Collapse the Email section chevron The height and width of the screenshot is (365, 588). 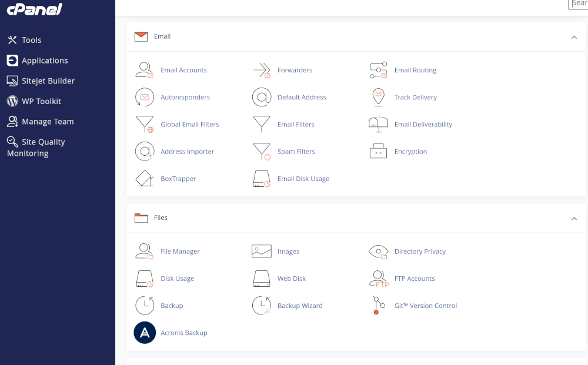pos(574,37)
